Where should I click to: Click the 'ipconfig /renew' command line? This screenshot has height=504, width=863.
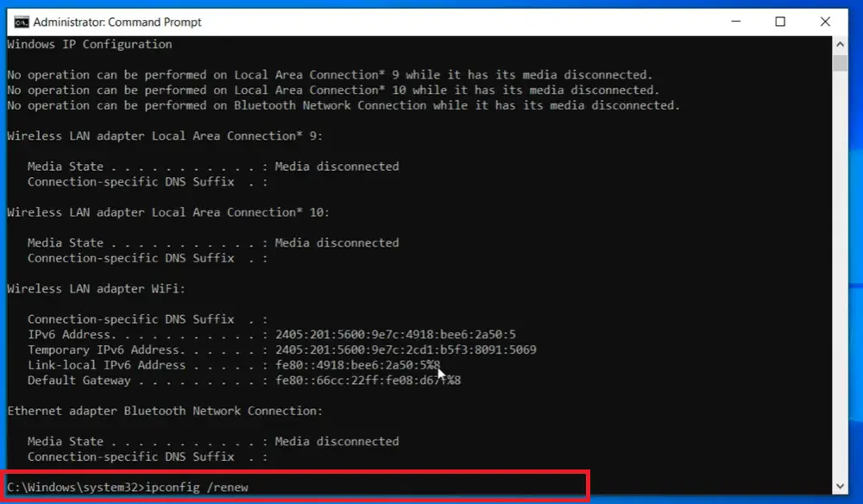click(128, 488)
